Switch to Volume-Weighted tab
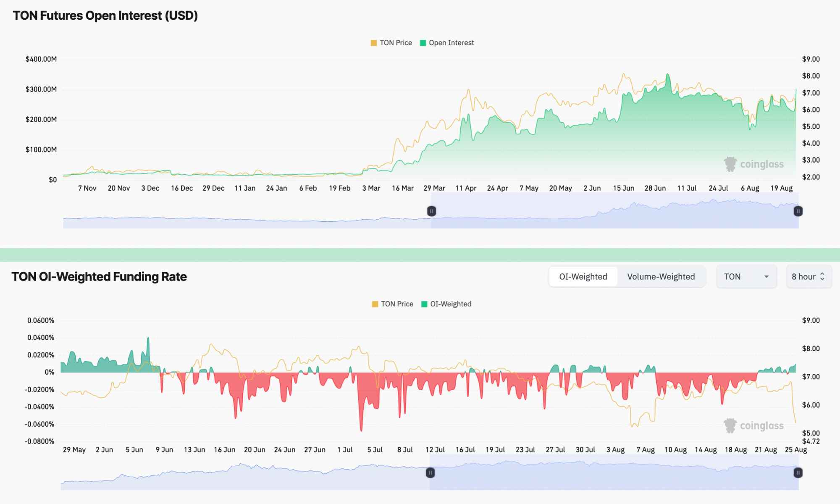Viewport: 840px width, 504px height. pyautogui.click(x=661, y=277)
